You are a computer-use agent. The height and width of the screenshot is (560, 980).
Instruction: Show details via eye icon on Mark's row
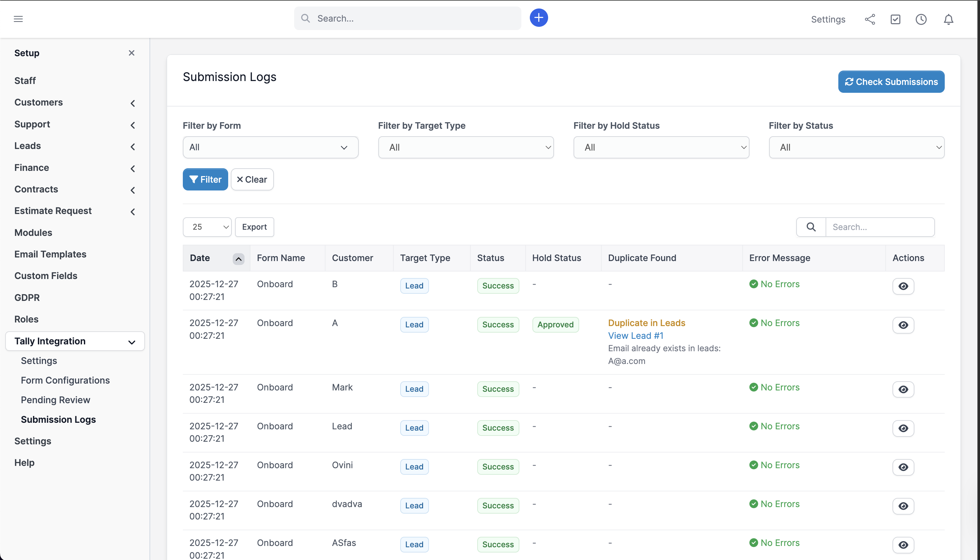(904, 389)
